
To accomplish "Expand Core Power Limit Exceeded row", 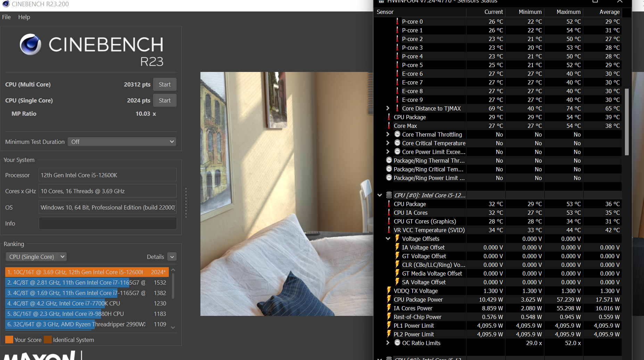I will [388, 152].
